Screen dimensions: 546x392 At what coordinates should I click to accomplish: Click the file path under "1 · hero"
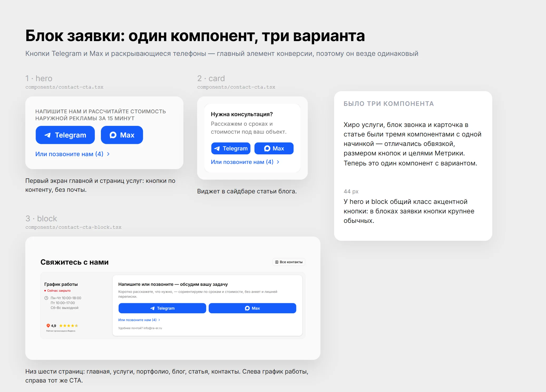coord(64,87)
